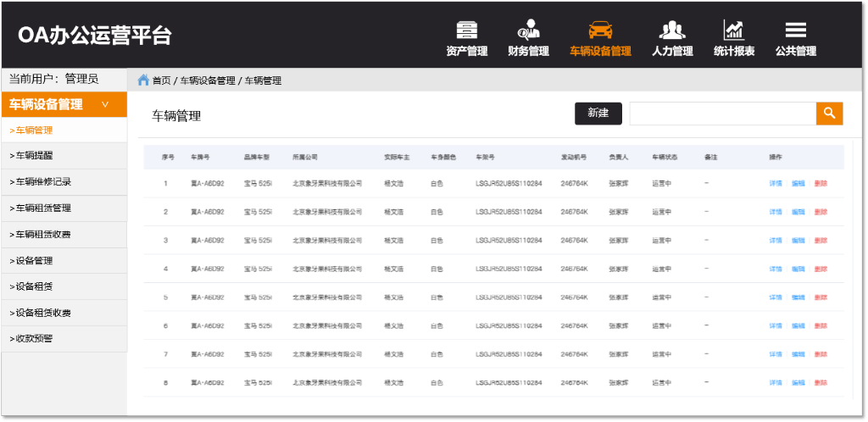868x422 pixels.
Task: Open 人力管理 people icon
Action: coord(672,31)
